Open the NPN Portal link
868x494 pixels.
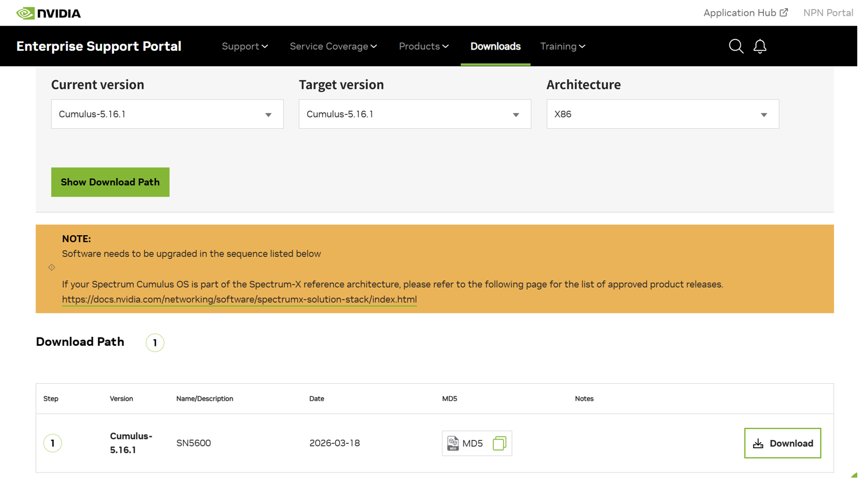[828, 12]
